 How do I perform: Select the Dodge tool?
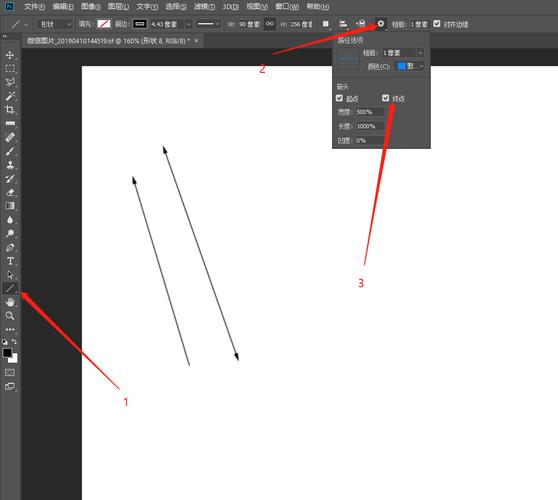(10, 233)
